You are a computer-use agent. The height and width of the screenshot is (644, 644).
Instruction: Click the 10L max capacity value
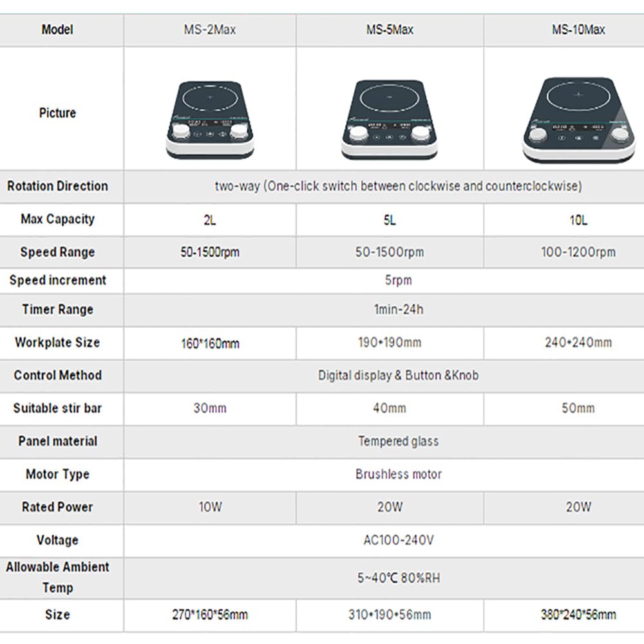[578, 220]
